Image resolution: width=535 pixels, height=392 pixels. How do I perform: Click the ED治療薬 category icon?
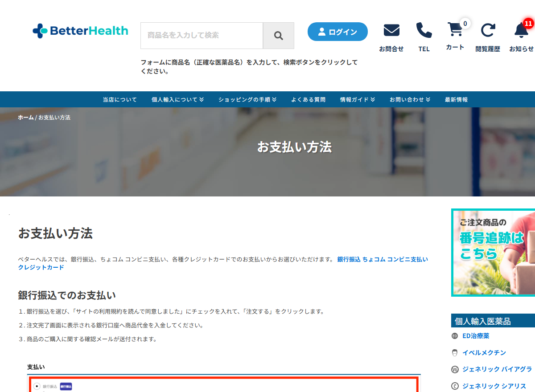pos(455,336)
